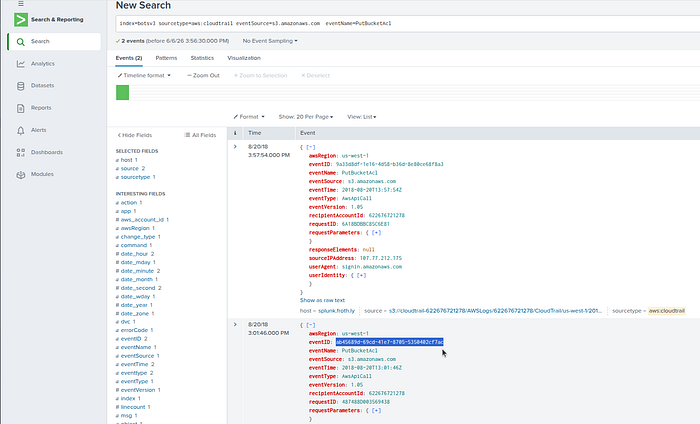This screenshot has height=424, width=700.
Task: Click All Fields button
Action: pyautogui.click(x=200, y=135)
